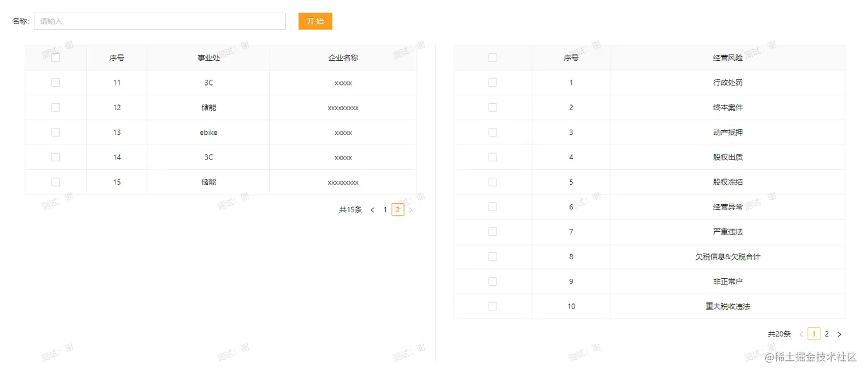Click the 终本案件 cell

728,107
